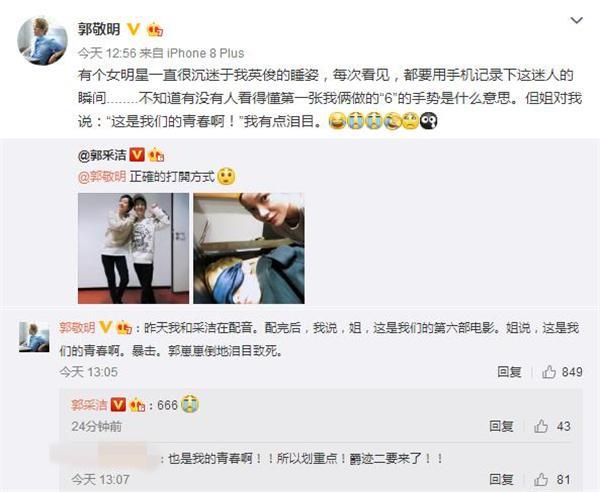
Task: Click the orange V badge beside @郭采洁
Action: [x=137, y=155]
